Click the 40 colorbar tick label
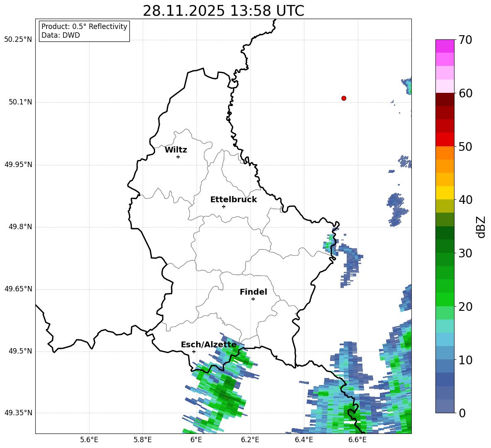The image size is (491, 448). tap(465, 200)
